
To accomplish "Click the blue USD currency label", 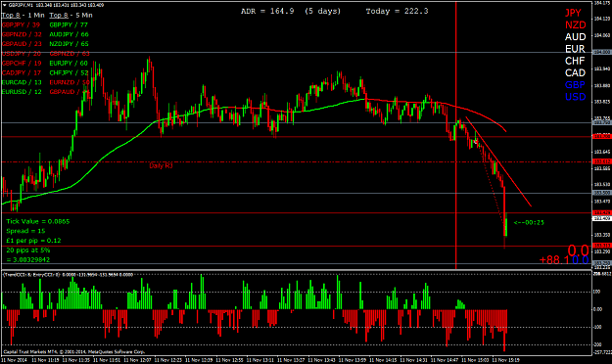I will 576,97.
